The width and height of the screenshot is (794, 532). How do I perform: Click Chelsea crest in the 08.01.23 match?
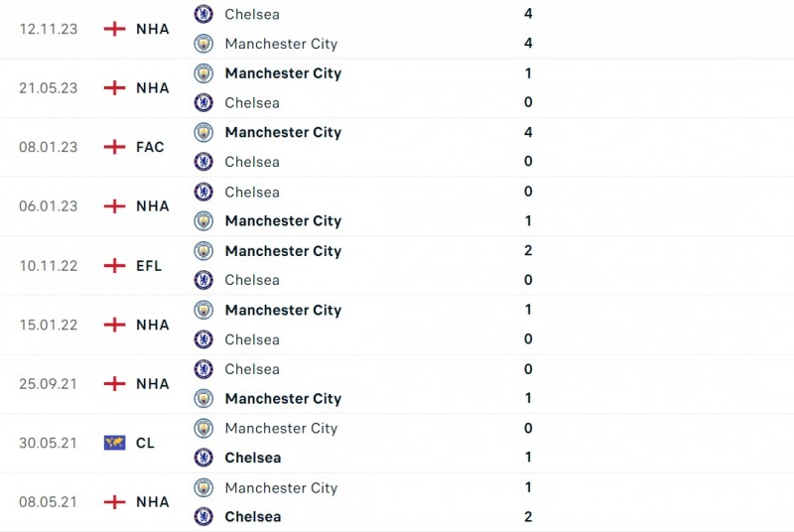(x=203, y=162)
